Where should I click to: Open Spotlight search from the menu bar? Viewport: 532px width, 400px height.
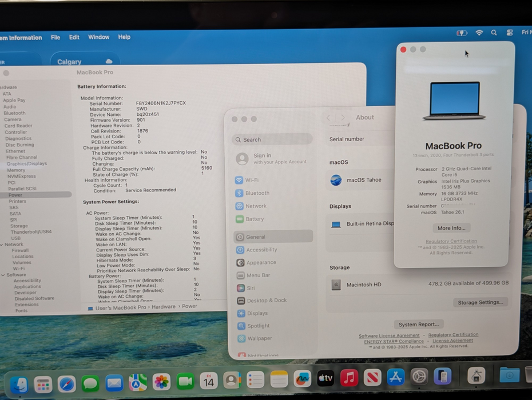[x=494, y=33]
